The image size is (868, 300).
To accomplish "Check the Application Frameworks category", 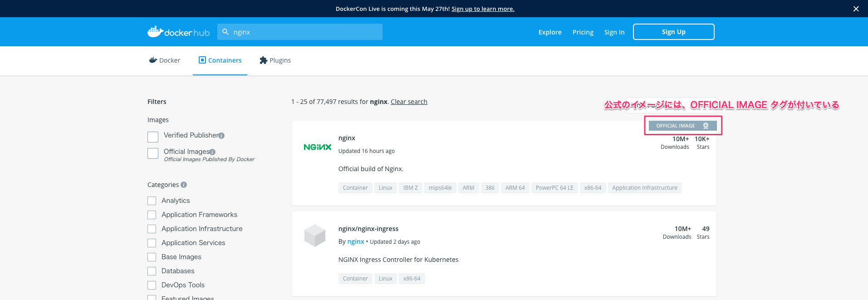I will [152, 215].
